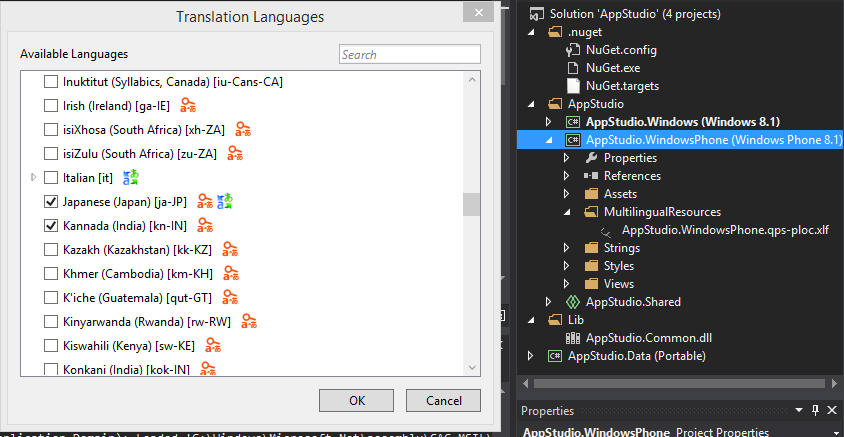Image resolution: width=844 pixels, height=437 pixels.
Task: Click the C# project icon of AppStudio.Windows
Action: [x=573, y=122]
